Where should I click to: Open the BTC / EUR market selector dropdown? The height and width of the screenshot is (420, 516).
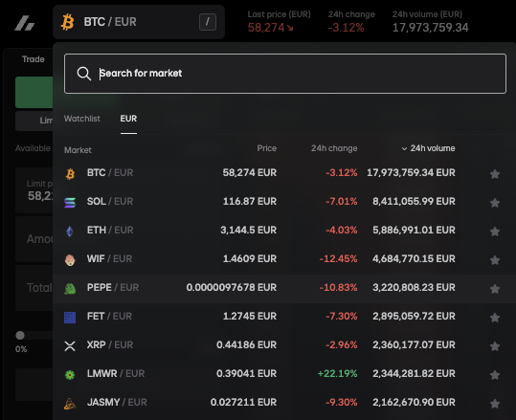pyautogui.click(x=139, y=22)
